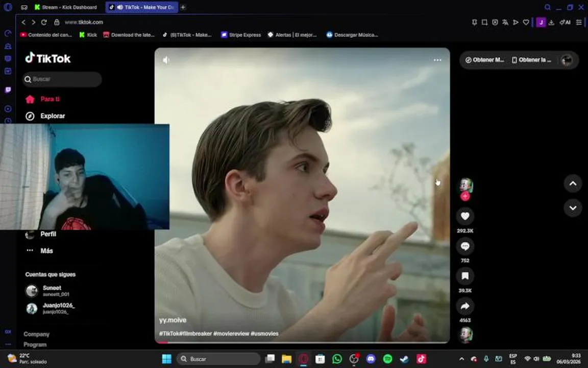Open the Opera AI assistant button

pyautogui.click(x=565, y=22)
